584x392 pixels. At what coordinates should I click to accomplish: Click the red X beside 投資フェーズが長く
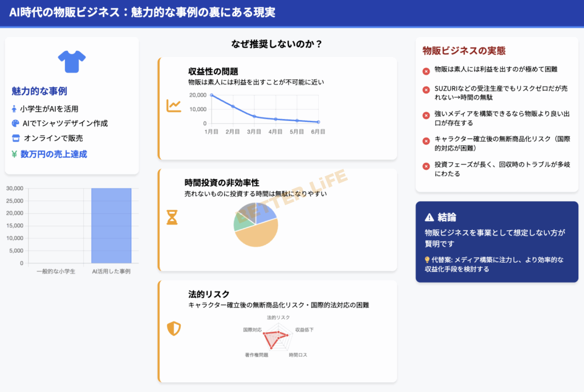tap(426, 166)
